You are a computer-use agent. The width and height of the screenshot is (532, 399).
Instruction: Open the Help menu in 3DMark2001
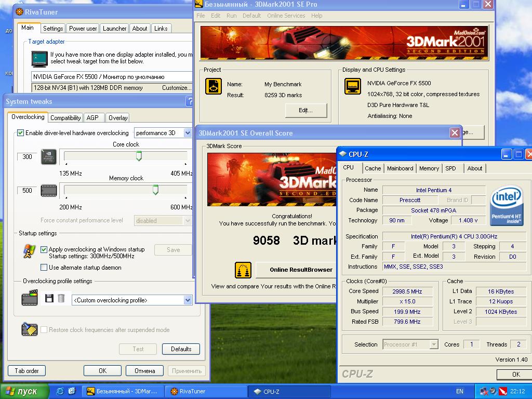(x=316, y=16)
